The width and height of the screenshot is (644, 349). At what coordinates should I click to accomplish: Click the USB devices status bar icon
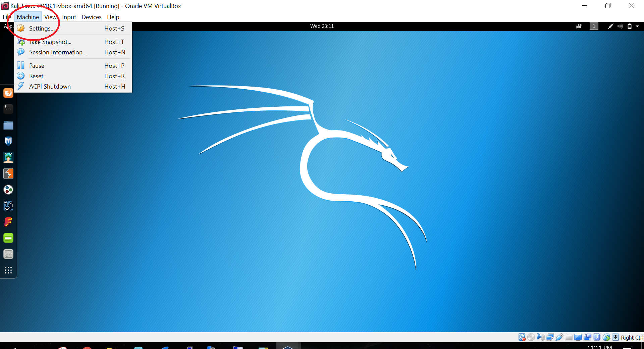coord(559,337)
